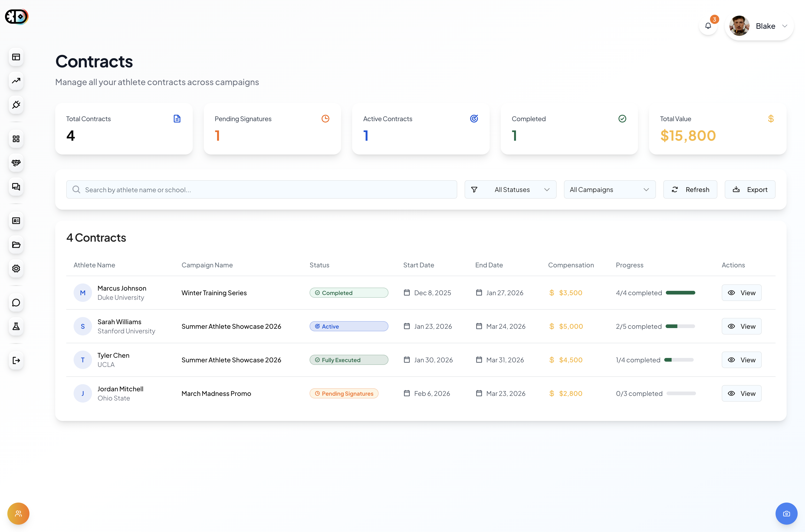The image size is (805, 532).
Task: Open the speech bubble icon in sidebar
Action: click(16, 303)
